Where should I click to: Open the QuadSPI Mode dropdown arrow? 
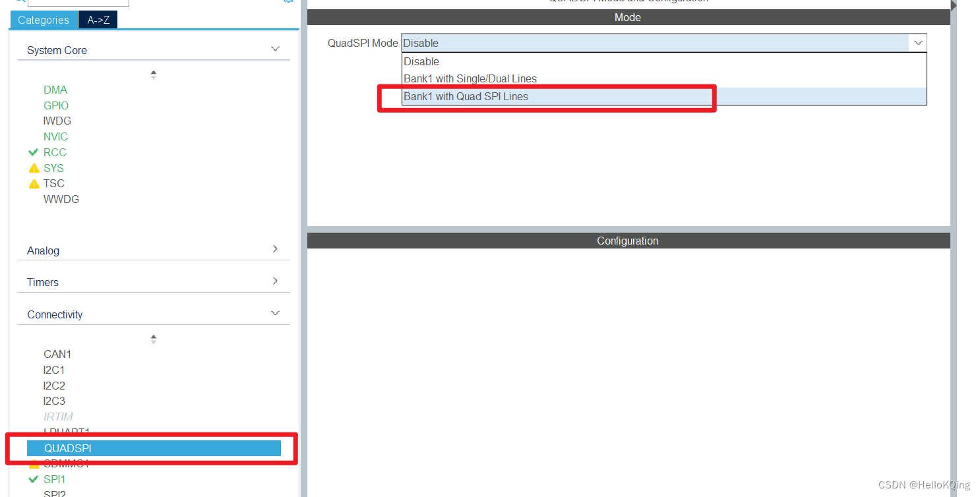coord(918,43)
